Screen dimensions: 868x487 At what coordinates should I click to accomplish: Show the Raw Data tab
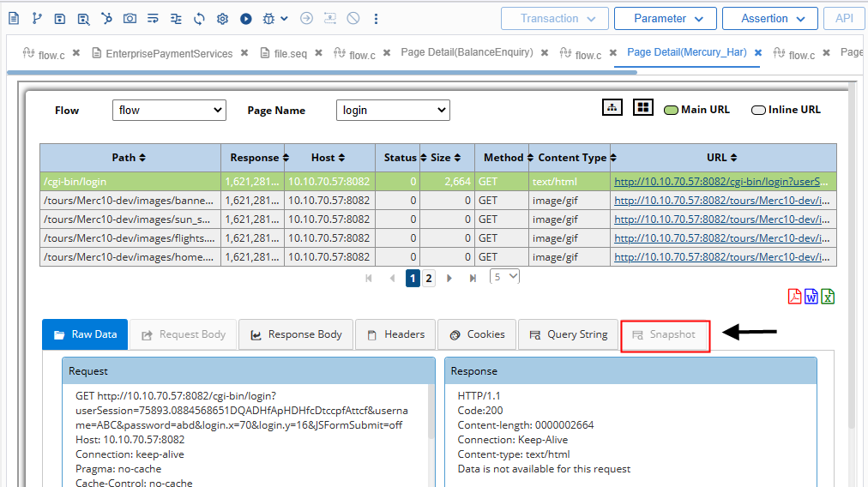85,334
